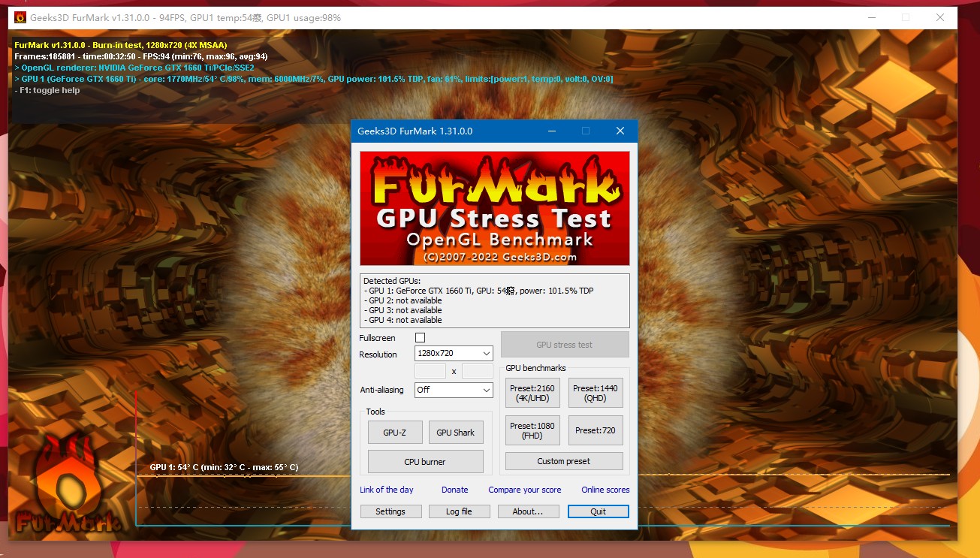The image size is (980, 558).
Task: Click the 'core: 1770MHz' GPU 1 status line
Action: click(x=314, y=79)
